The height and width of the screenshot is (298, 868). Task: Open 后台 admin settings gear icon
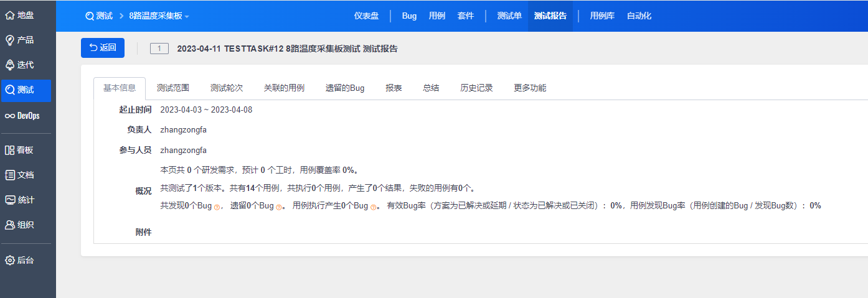pos(10,260)
